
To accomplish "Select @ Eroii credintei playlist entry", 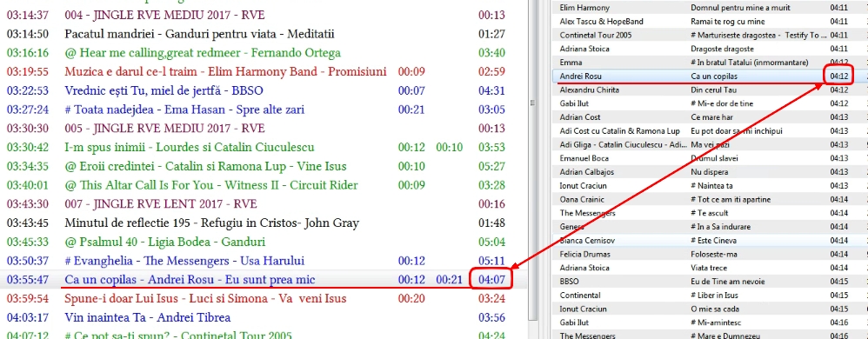I will [x=264, y=166].
